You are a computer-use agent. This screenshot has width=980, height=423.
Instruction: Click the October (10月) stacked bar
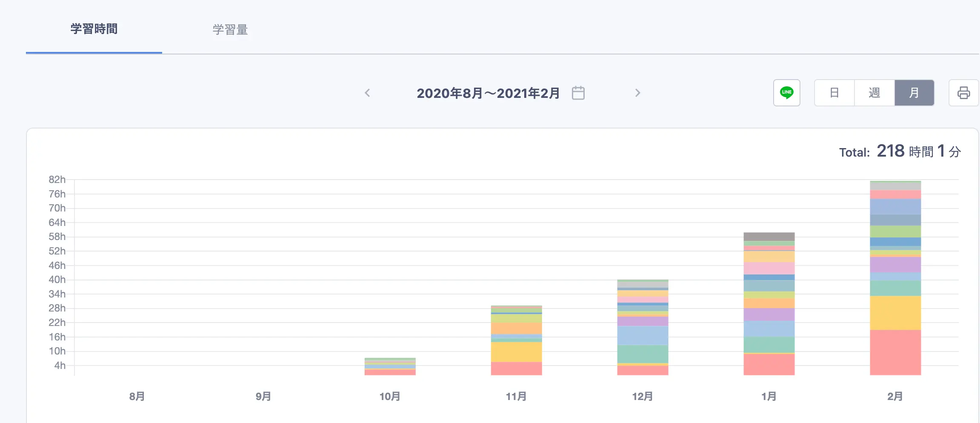[x=390, y=367]
